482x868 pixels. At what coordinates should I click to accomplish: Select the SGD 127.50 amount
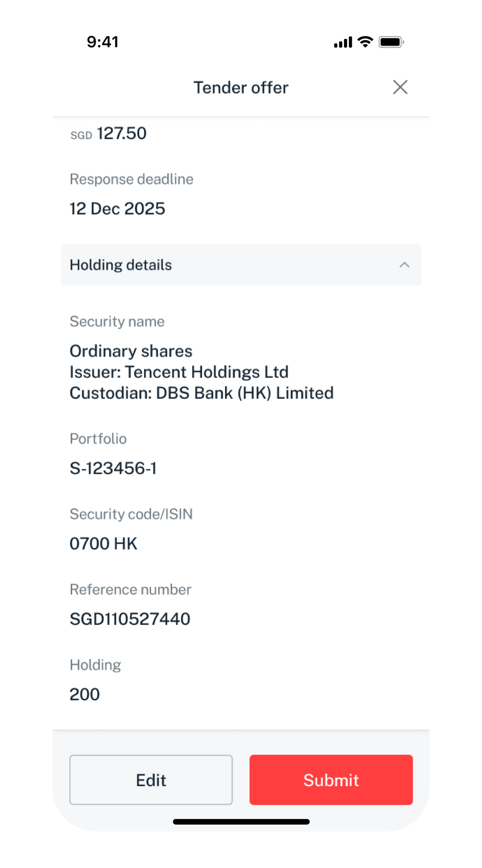pos(108,134)
